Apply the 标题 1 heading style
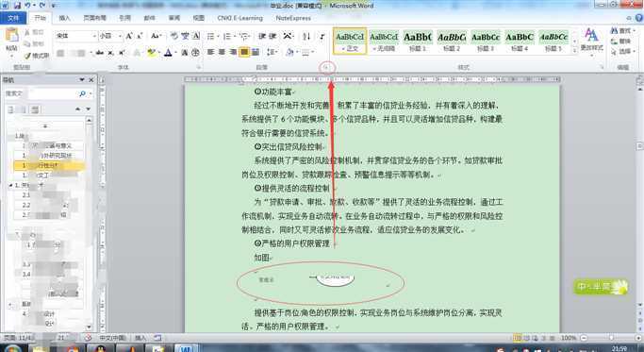 418,41
